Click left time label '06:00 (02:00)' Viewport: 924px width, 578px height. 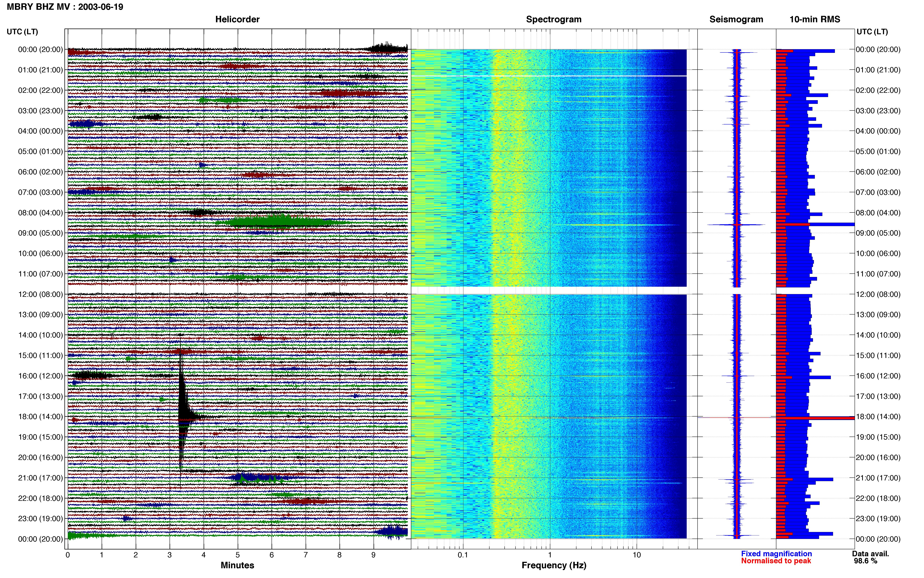coord(41,172)
